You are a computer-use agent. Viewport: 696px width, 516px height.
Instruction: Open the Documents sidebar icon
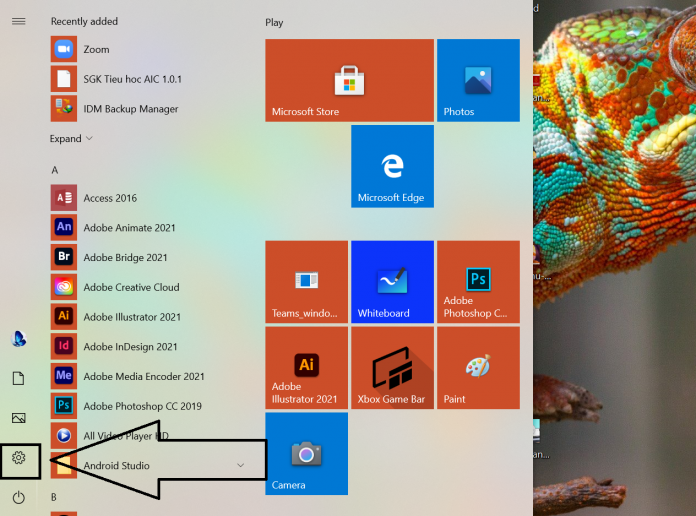(x=18, y=378)
